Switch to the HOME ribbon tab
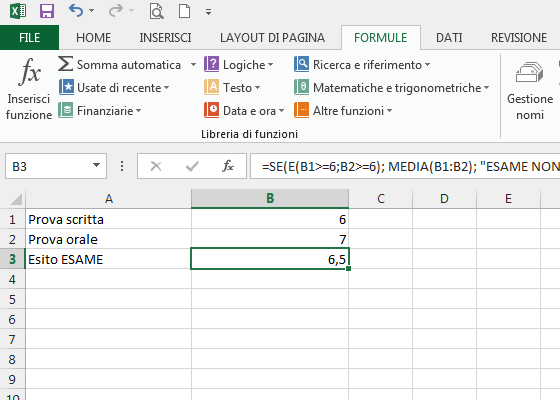Viewport: 560px width, 400px height. [94, 38]
